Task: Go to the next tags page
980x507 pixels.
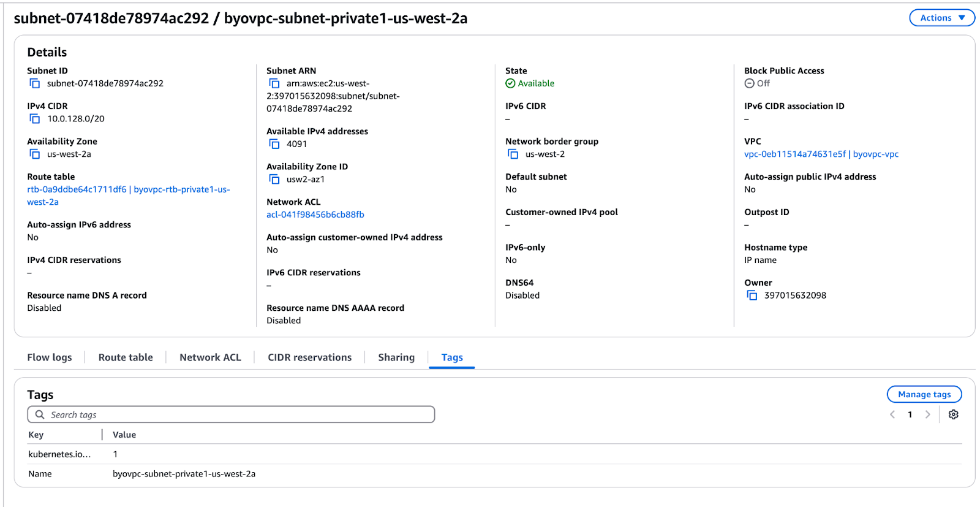Action: (928, 414)
